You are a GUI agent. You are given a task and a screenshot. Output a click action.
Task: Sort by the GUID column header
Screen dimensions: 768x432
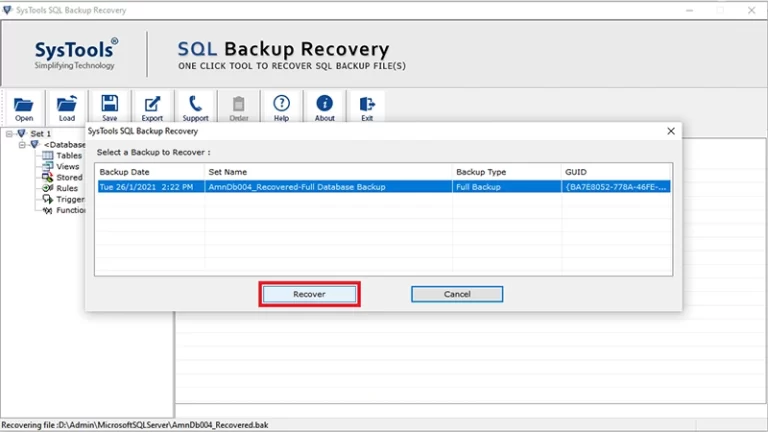pyautogui.click(x=616, y=172)
